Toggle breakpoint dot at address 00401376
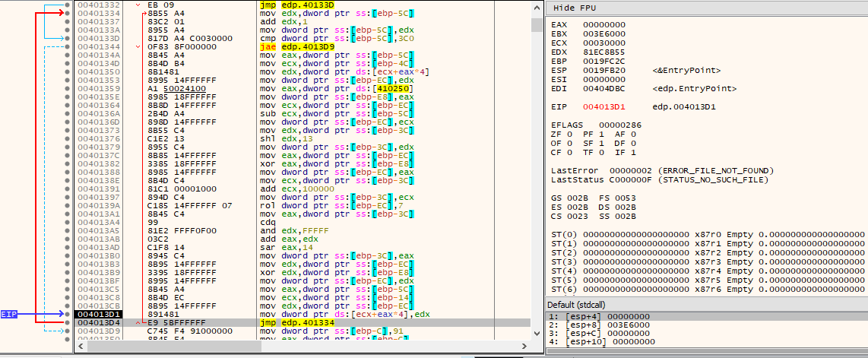This screenshot has width=868, height=358. [67, 139]
